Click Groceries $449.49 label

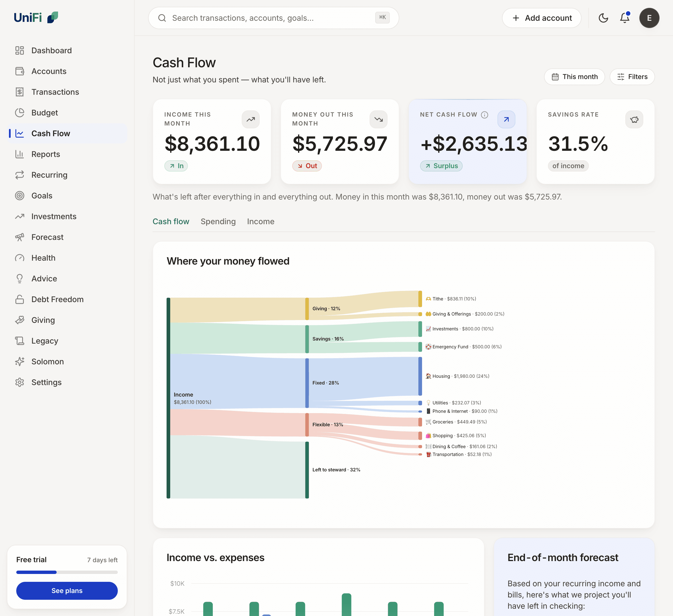click(456, 422)
